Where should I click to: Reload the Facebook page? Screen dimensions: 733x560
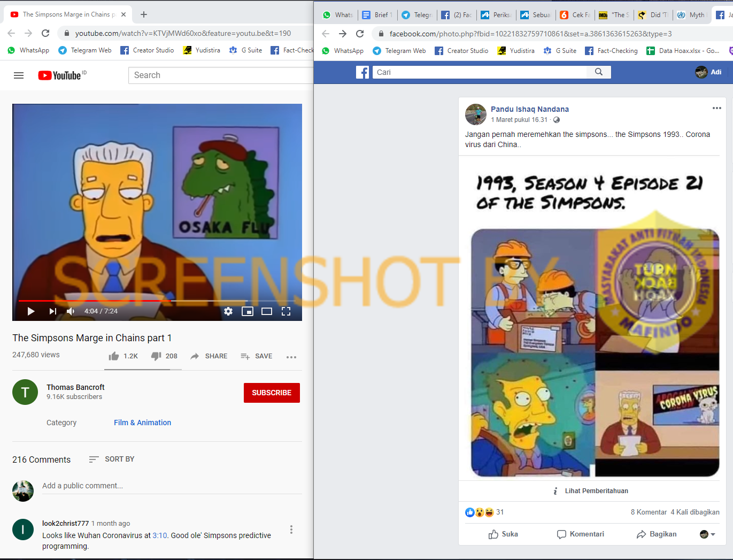pos(360,34)
